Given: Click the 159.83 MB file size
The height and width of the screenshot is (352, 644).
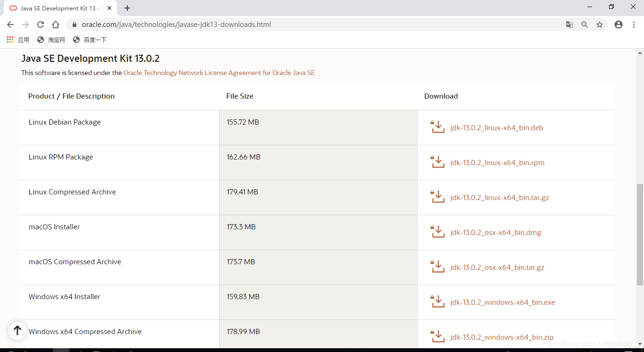Looking at the screenshot, I should point(243,296).
